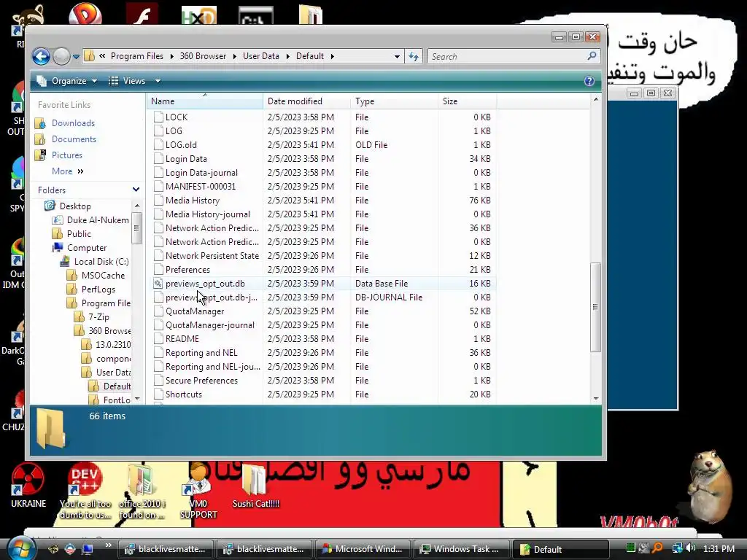Select Media History file icon
The width and height of the screenshot is (747, 560).
pos(158,200)
